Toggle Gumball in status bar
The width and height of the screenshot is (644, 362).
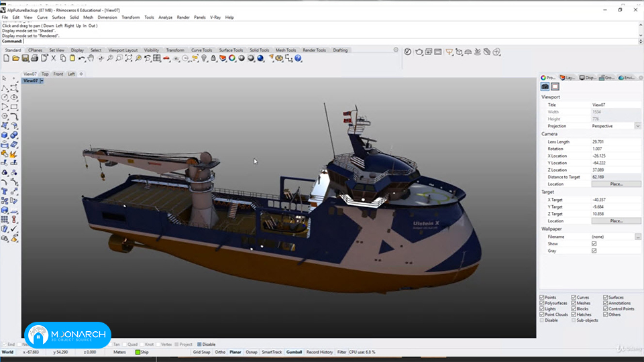point(294,352)
